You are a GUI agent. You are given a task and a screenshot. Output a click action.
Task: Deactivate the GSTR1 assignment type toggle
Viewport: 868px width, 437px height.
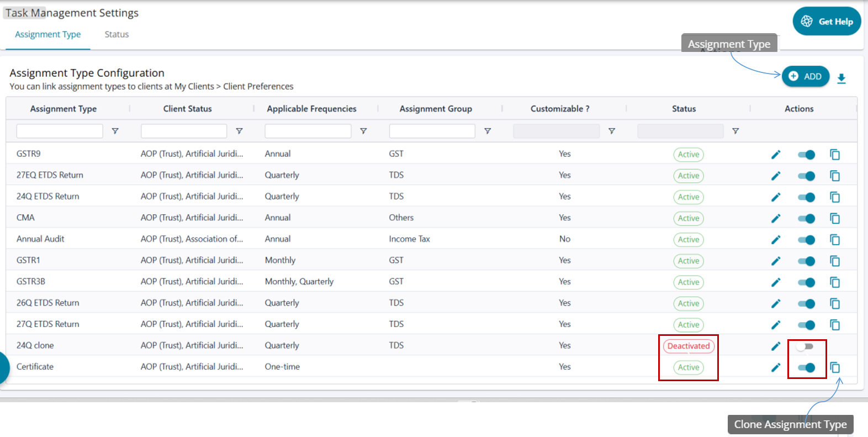(806, 261)
